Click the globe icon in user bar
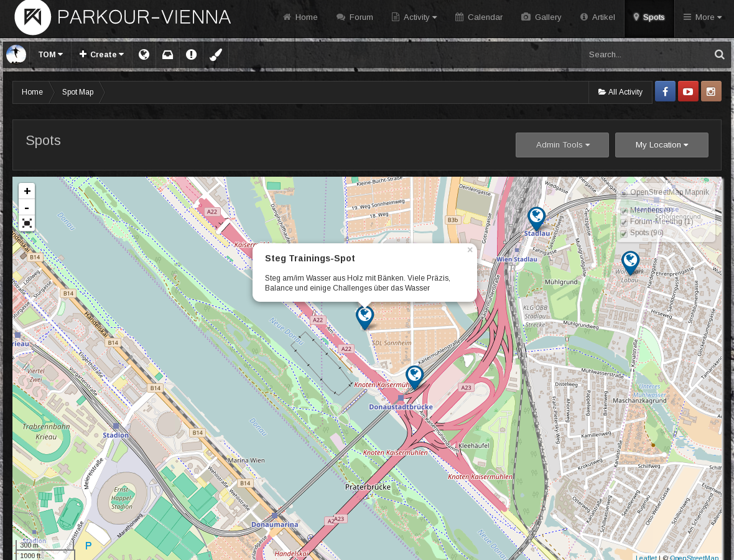The width and height of the screenshot is (734, 560). coord(144,54)
